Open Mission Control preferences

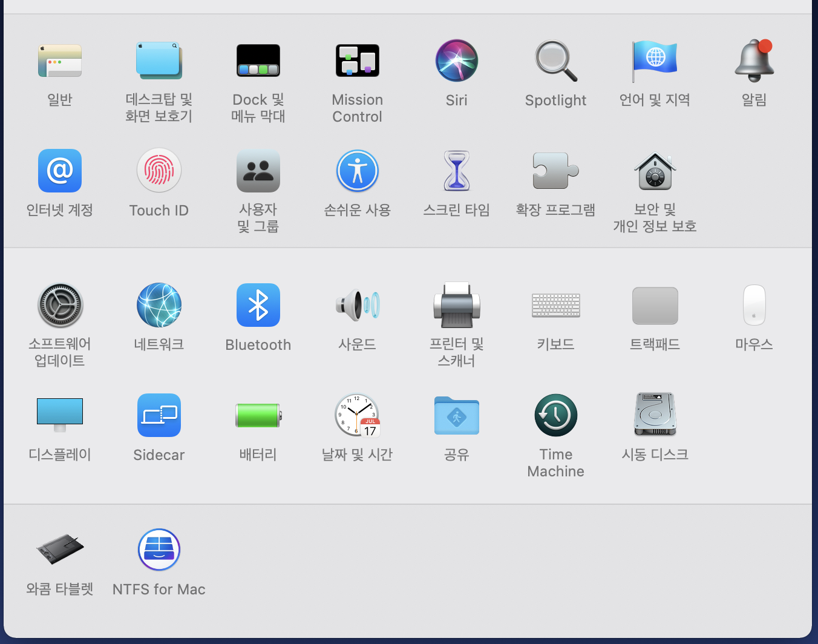pos(358,61)
